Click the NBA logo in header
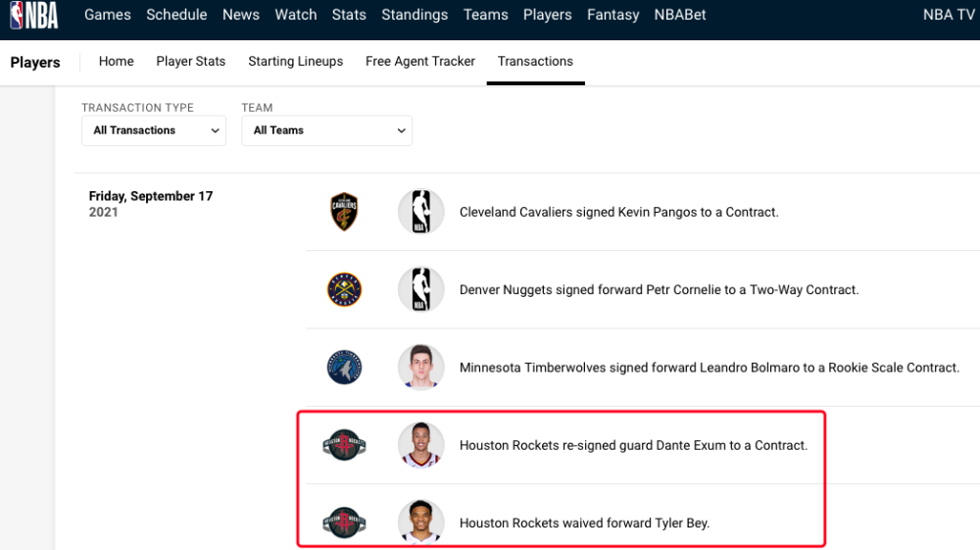The width and height of the screenshot is (980, 550). click(33, 15)
